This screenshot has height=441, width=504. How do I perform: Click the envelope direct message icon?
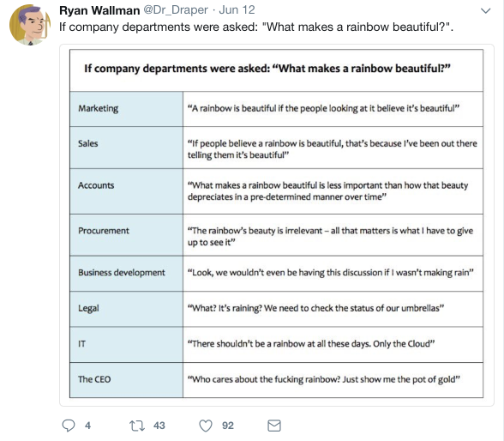pyautogui.click(x=274, y=426)
